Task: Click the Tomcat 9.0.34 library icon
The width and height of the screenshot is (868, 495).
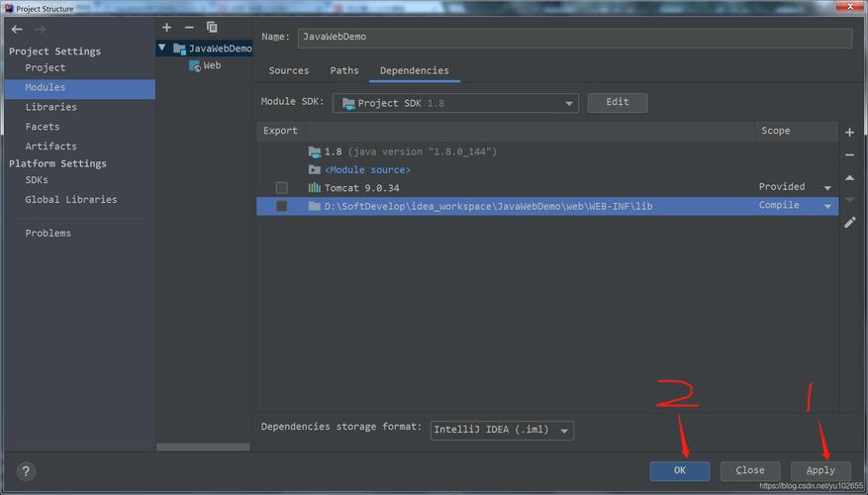Action: pos(315,188)
